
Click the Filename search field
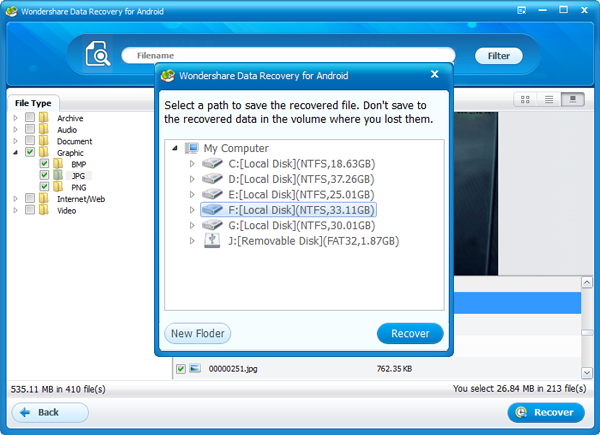(288, 55)
